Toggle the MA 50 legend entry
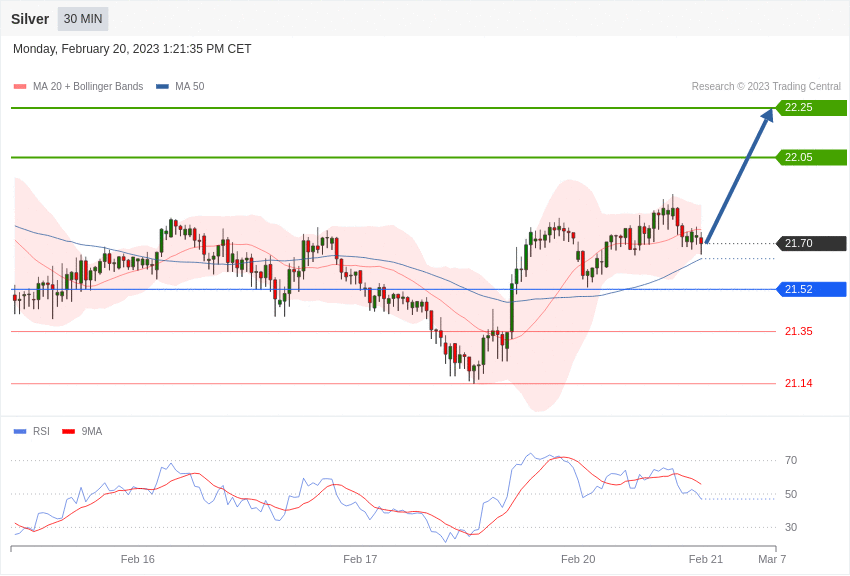 click(x=180, y=86)
